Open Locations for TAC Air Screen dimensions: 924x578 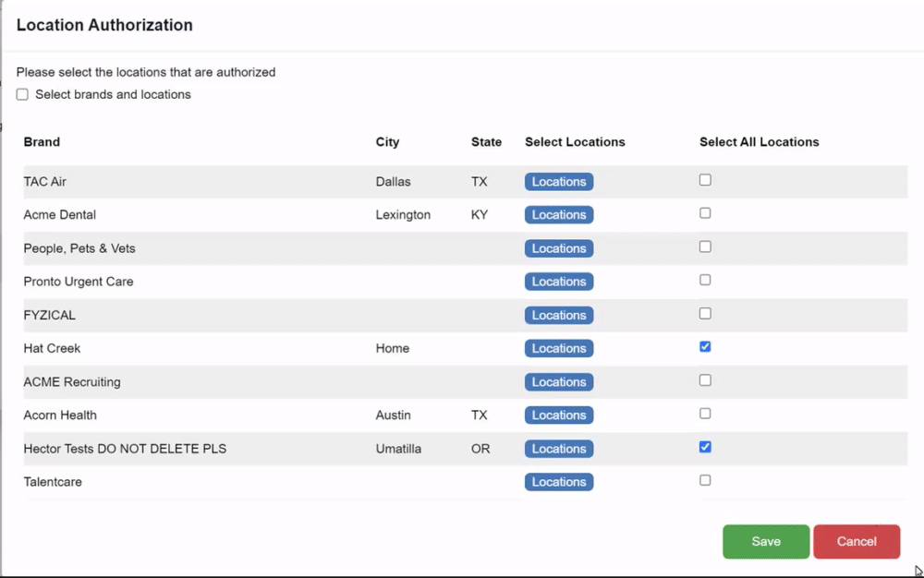(558, 182)
